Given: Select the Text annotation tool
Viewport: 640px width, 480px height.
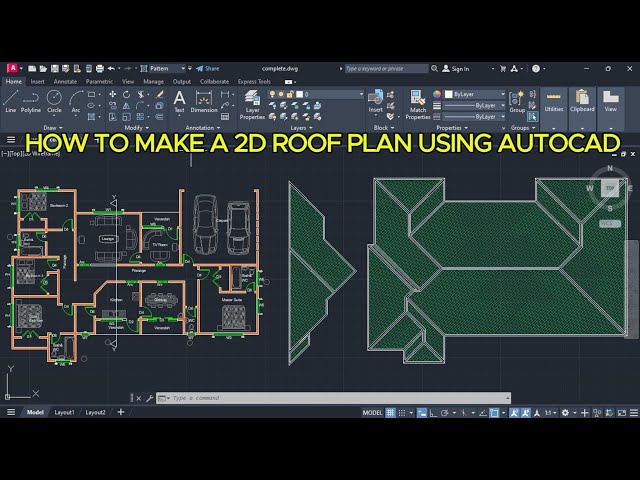Looking at the screenshot, I should click(x=179, y=101).
